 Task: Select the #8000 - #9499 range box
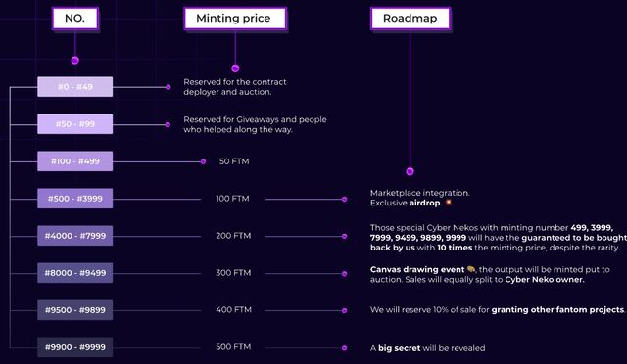pyautogui.click(x=75, y=272)
